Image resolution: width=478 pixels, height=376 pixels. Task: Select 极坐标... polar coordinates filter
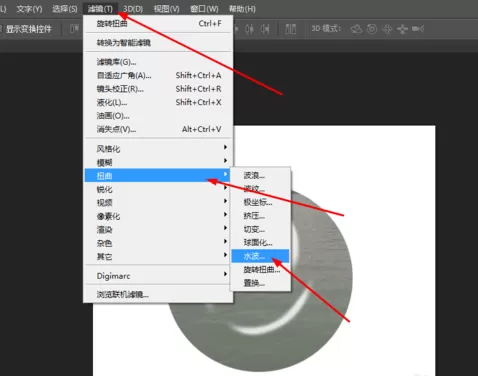coord(261,202)
